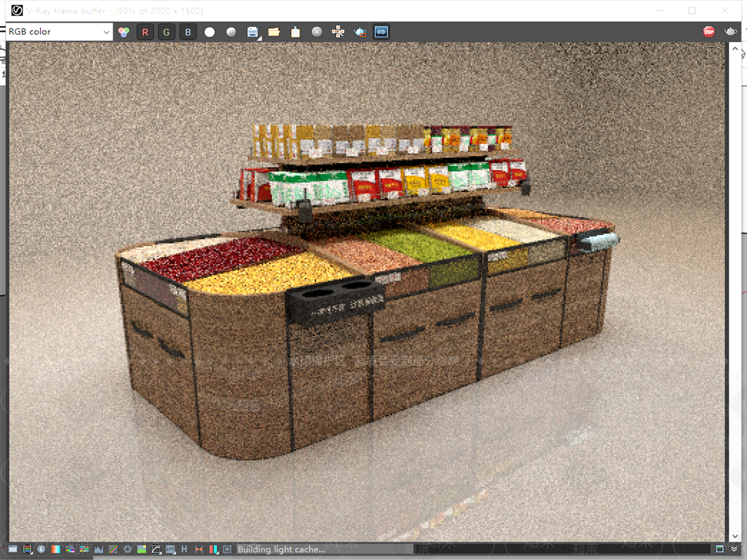Toggle the green channel G button
The image size is (747, 560).
tap(167, 32)
